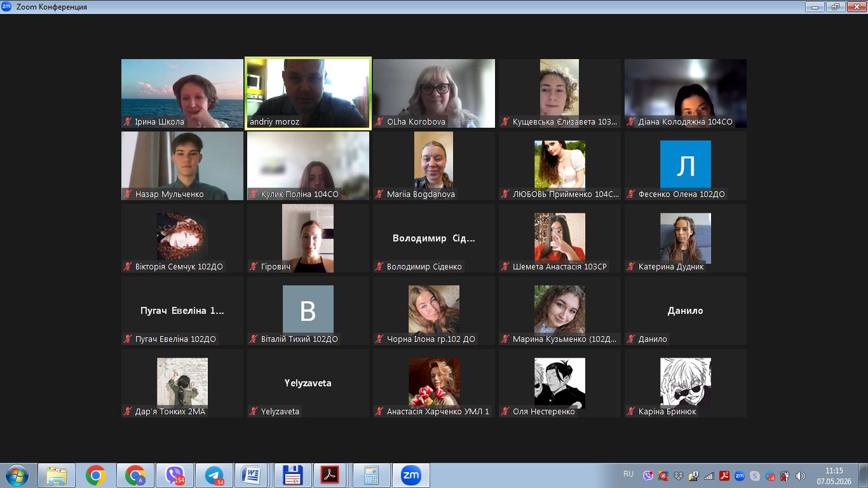The width and height of the screenshot is (868, 488).
Task: Select the Володимир Сіденко participant tile
Action: 434,238
